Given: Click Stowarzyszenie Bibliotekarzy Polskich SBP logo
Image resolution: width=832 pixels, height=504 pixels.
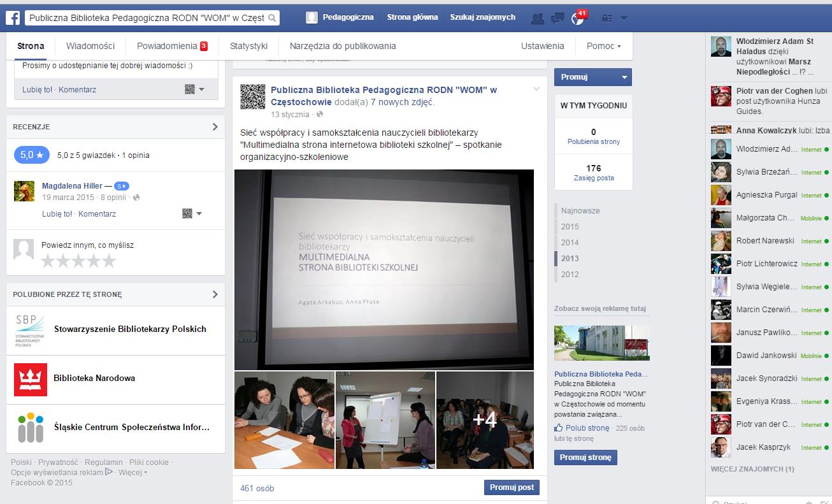Looking at the screenshot, I should point(31,329).
